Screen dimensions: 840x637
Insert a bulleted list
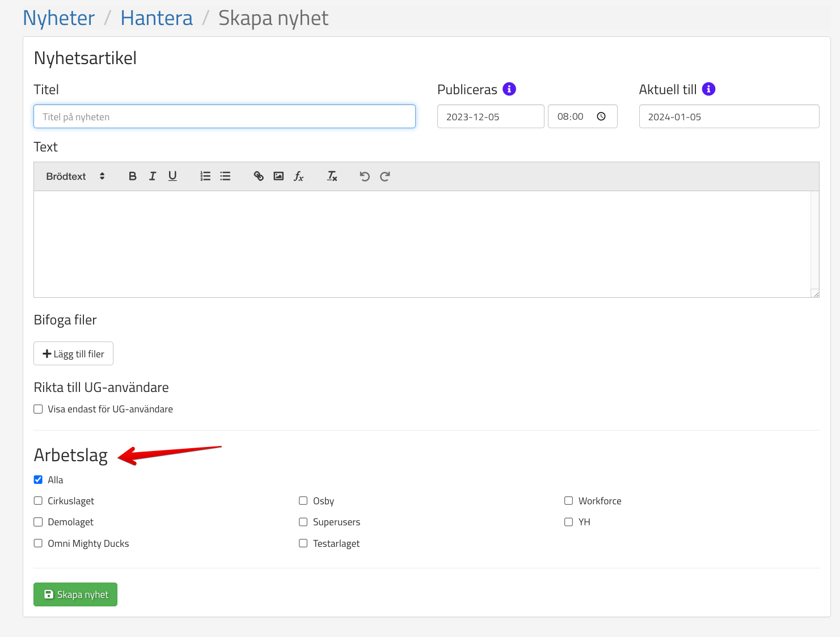click(x=225, y=176)
